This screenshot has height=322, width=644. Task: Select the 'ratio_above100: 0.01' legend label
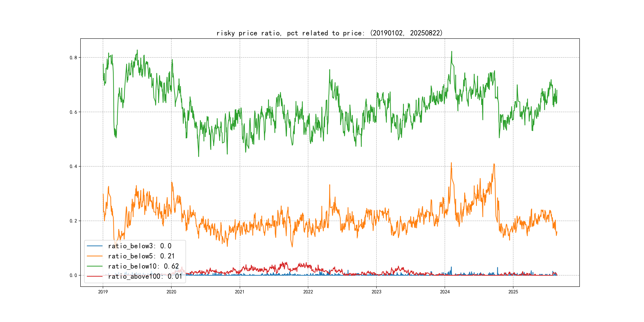tap(145, 276)
